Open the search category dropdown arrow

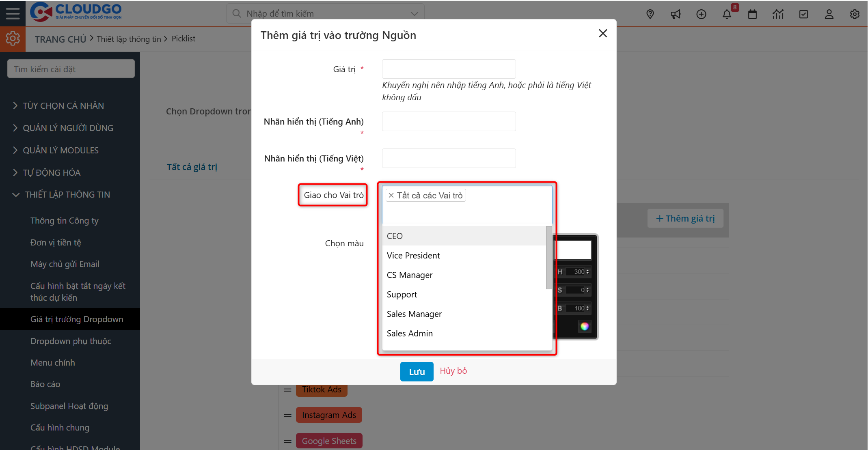click(414, 13)
